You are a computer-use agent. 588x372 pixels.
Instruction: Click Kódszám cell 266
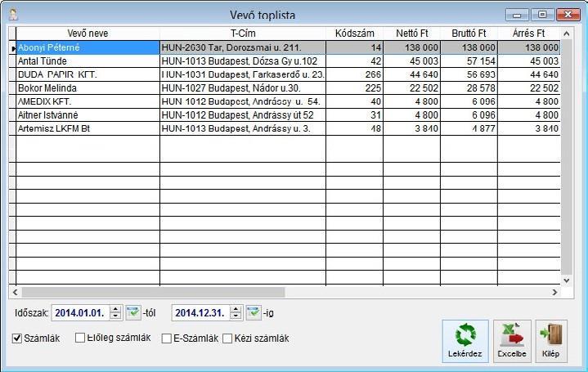pyautogui.click(x=355, y=74)
